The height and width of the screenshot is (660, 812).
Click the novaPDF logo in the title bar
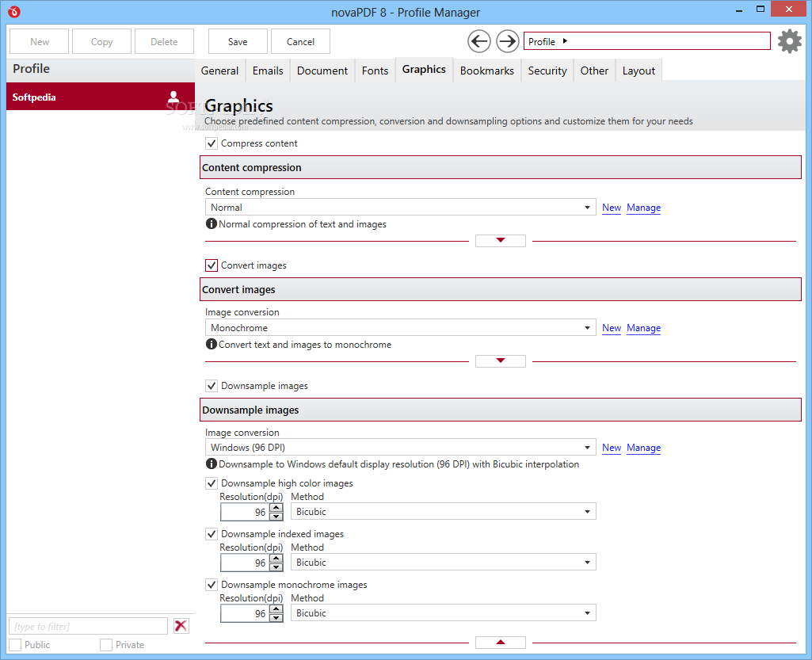pos(14,11)
